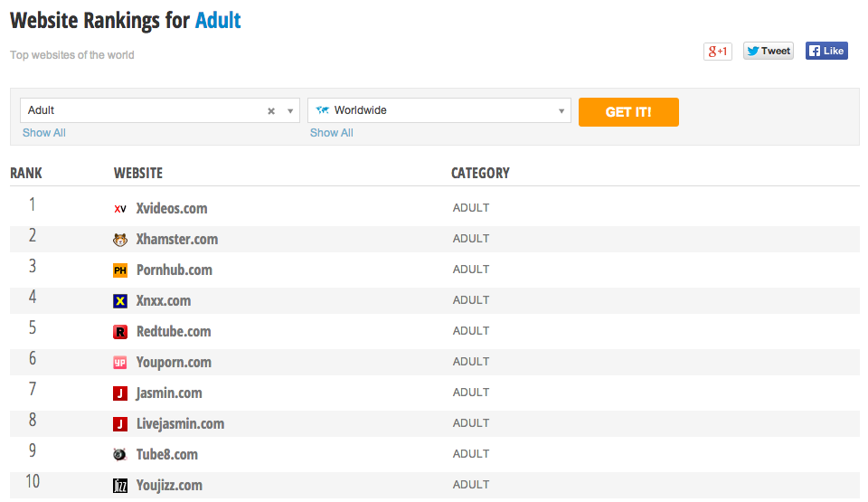Tweet this rankings page
The width and height of the screenshot is (868, 502).
(x=769, y=51)
